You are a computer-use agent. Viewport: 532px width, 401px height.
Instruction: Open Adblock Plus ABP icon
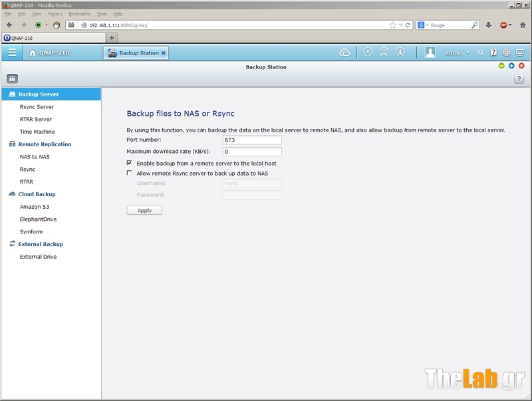pyautogui.click(x=503, y=25)
